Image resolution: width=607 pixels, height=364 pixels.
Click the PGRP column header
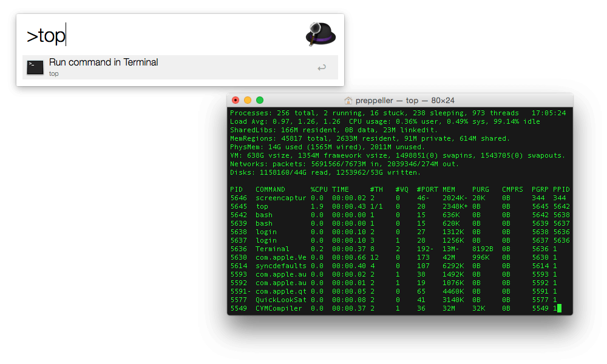(x=540, y=189)
